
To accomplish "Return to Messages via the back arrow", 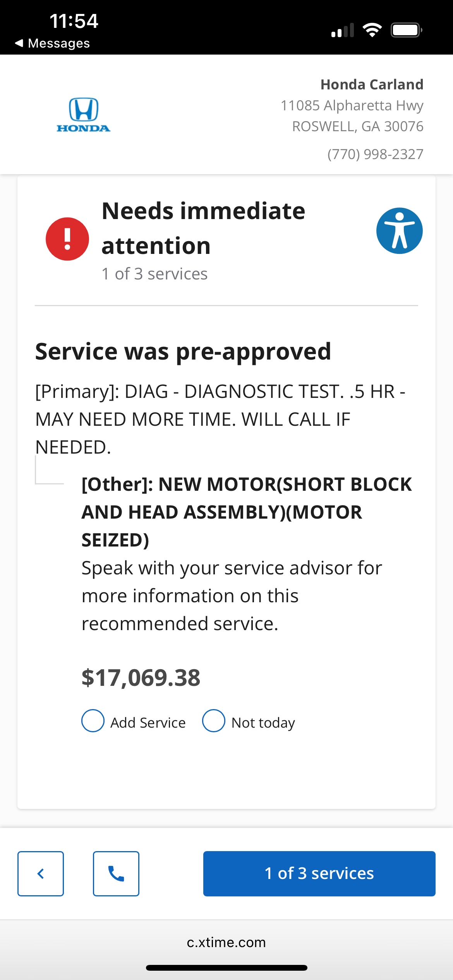I will (x=52, y=43).
